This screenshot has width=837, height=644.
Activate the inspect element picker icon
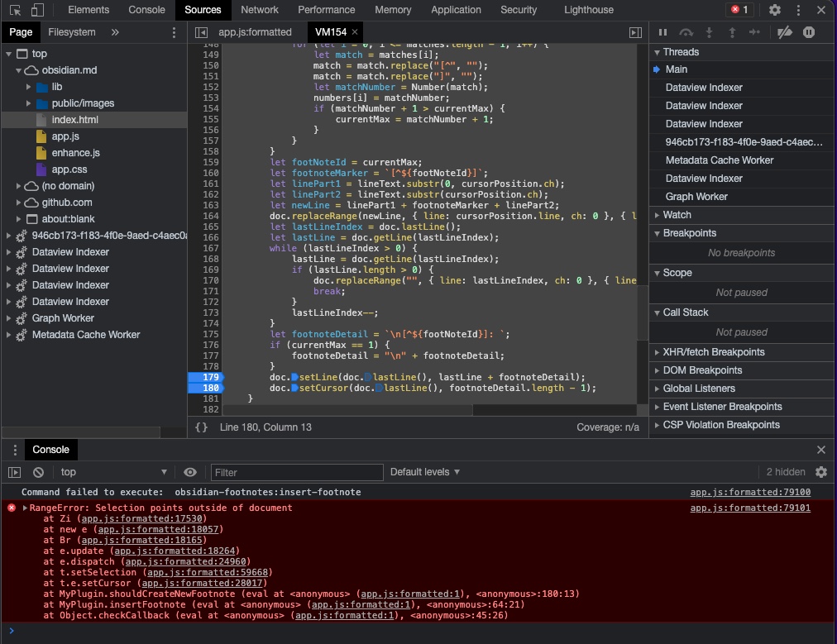click(15, 10)
